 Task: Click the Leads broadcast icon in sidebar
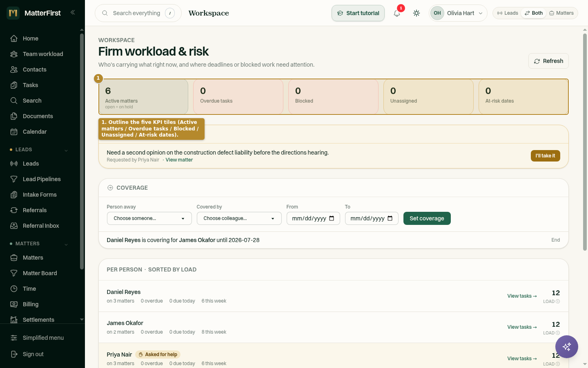[x=14, y=164]
